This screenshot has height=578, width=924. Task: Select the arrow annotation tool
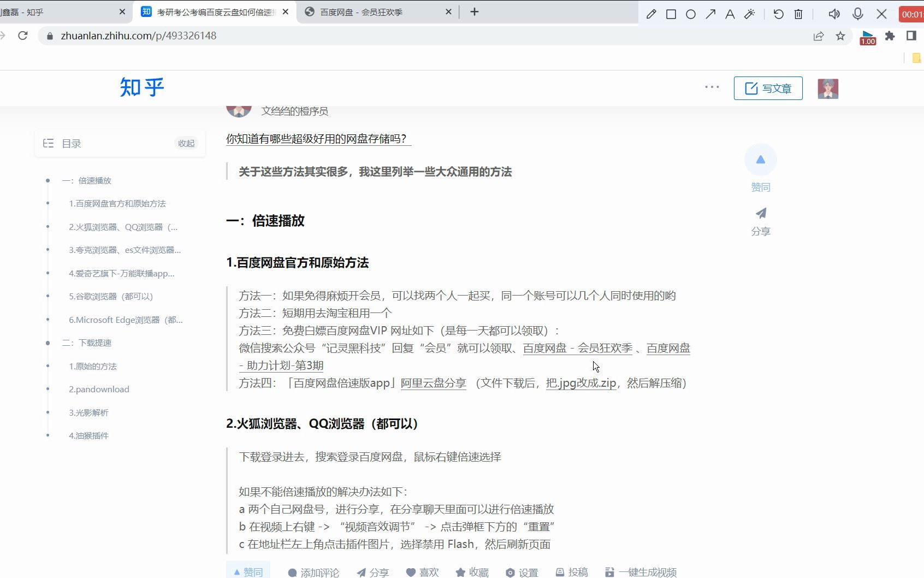pos(710,14)
